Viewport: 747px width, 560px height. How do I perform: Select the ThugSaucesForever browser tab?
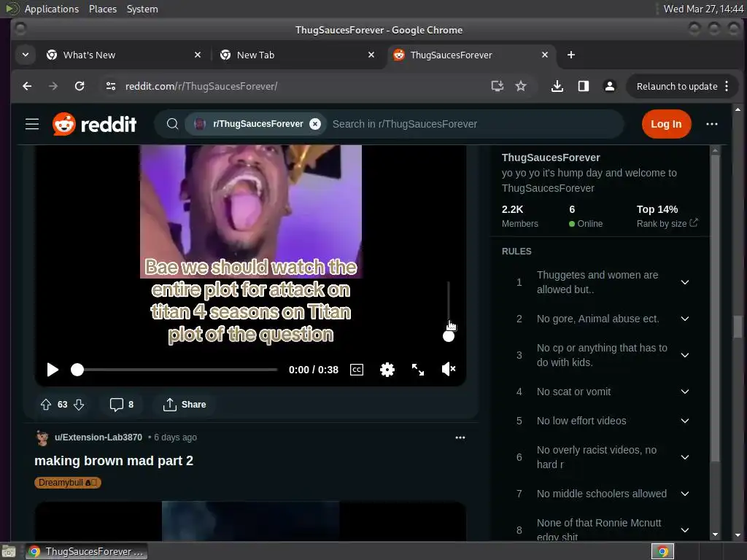tap(451, 55)
